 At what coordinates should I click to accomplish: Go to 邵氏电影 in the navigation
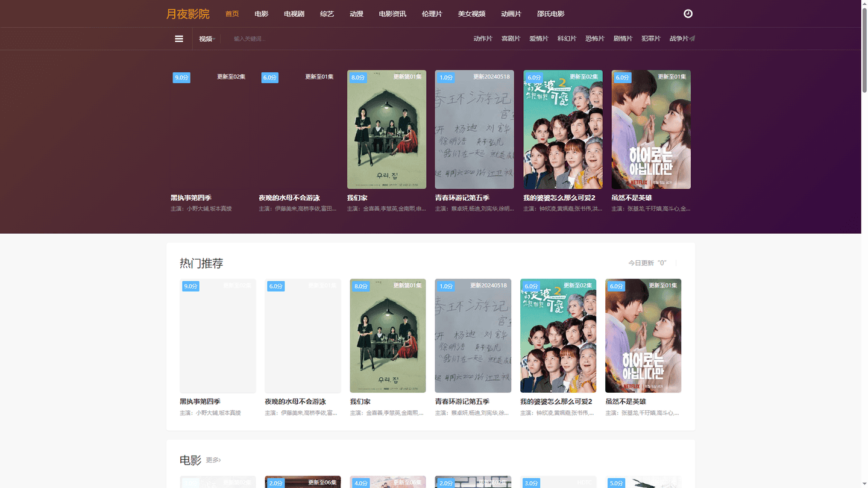click(551, 14)
